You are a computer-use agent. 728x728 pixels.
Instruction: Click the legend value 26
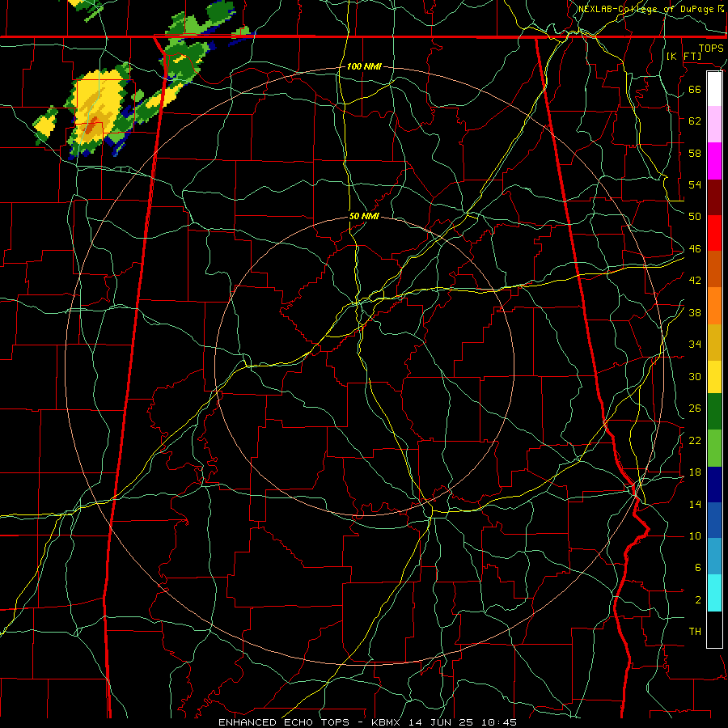[x=695, y=408]
